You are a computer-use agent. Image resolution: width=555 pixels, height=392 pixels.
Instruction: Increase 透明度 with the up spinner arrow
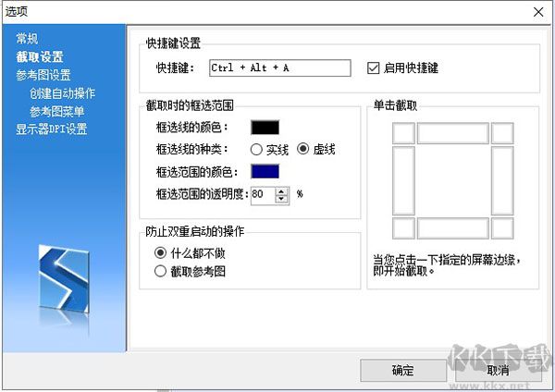click(281, 191)
